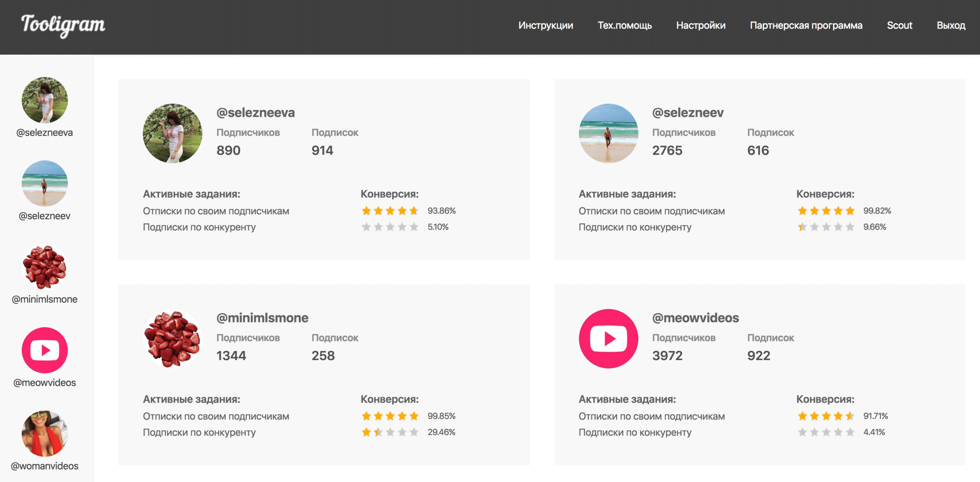Open the Scout section
Viewport: 980px width, 482px height.
click(x=899, y=25)
